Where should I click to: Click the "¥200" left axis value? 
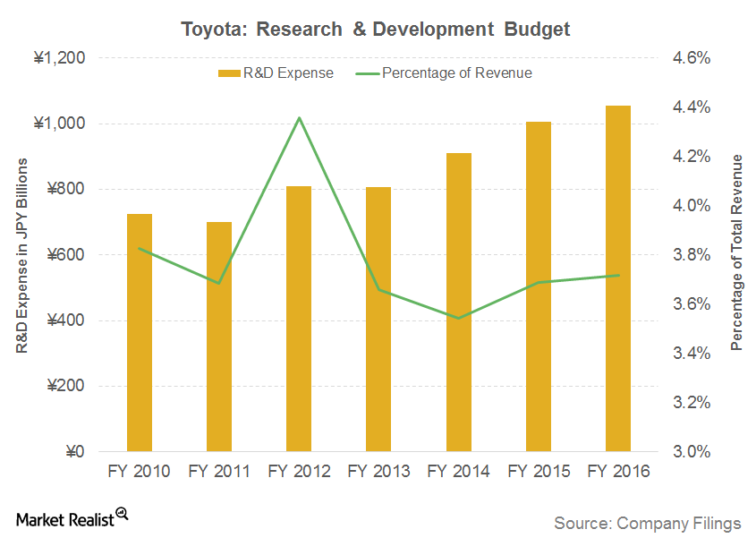click(x=65, y=386)
